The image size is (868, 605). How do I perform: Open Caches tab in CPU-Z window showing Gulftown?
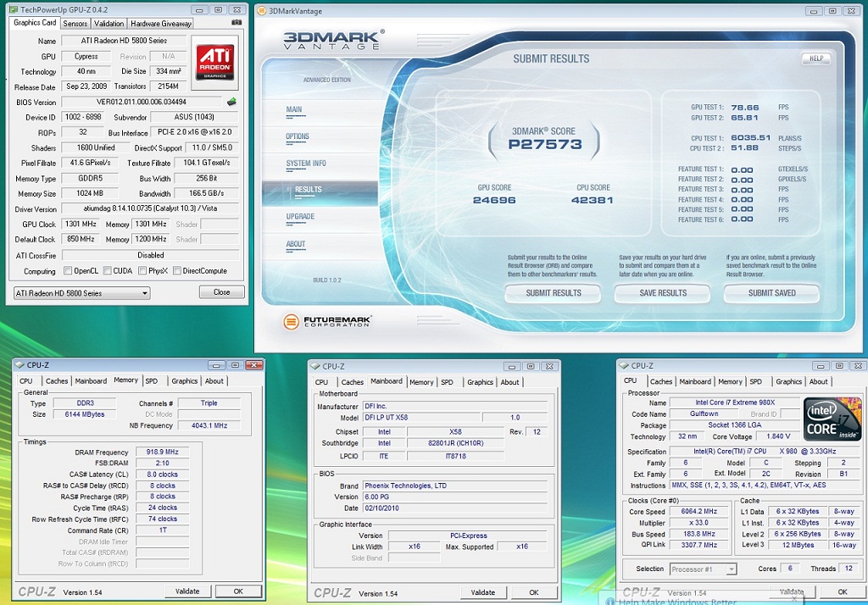[x=661, y=381]
